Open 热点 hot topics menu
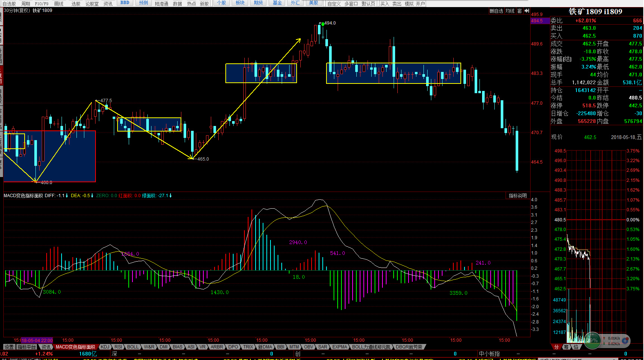644x360 pixels. click(192, 4)
